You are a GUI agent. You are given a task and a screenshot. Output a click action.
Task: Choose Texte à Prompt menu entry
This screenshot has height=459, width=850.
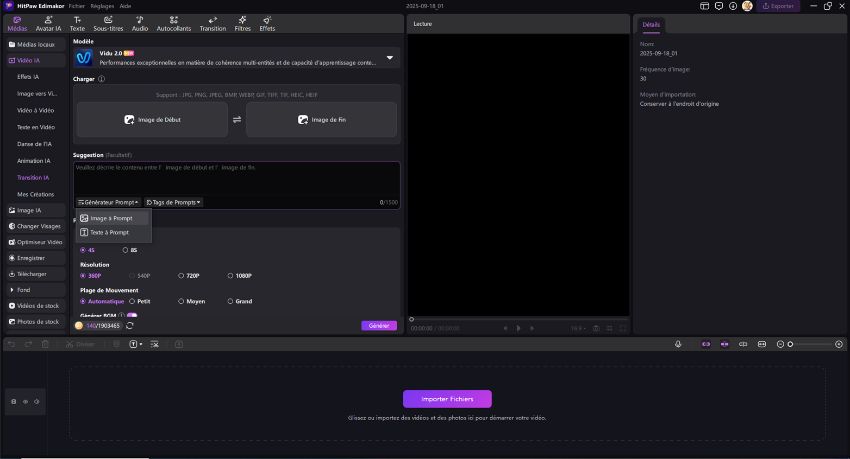pyautogui.click(x=113, y=232)
